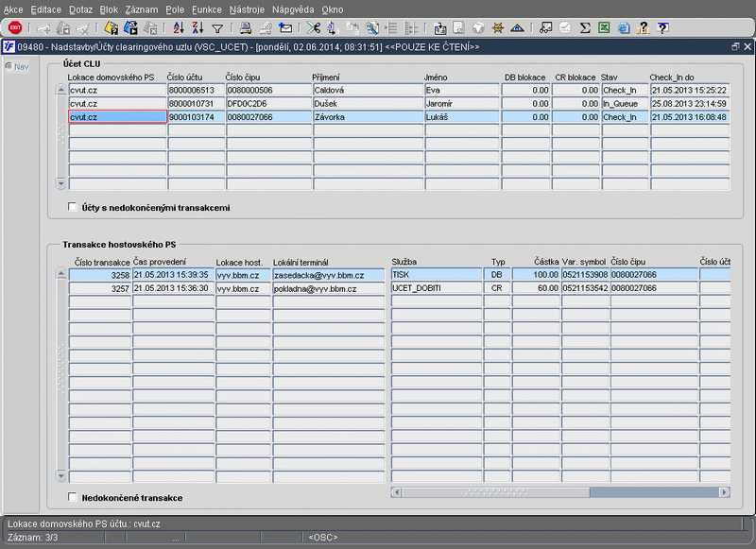Click the red EXIT toolbar icon
The image size is (756, 549).
(15, 28)
